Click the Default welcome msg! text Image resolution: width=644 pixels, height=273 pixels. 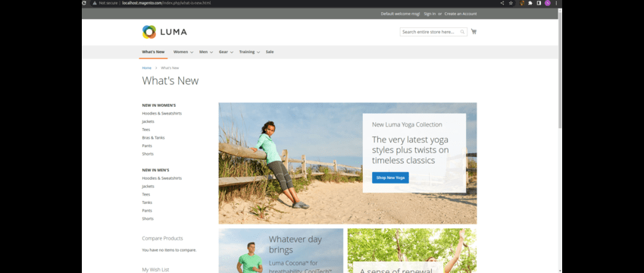(400, 14)
